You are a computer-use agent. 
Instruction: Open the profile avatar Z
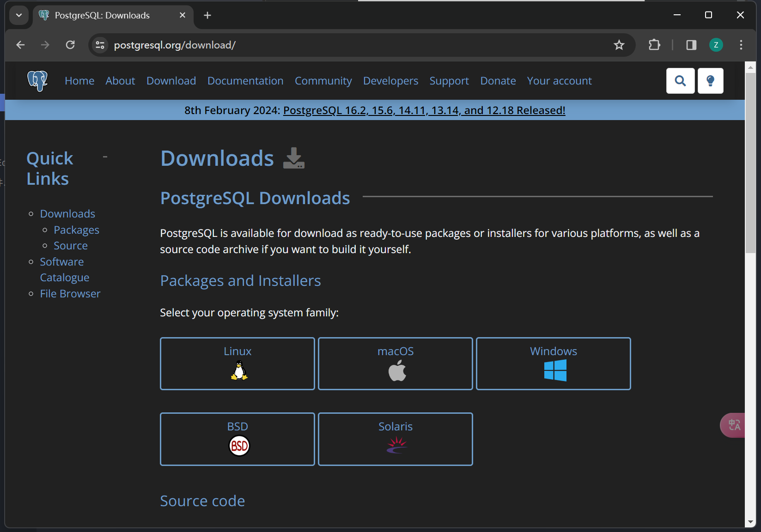(716, 45)
